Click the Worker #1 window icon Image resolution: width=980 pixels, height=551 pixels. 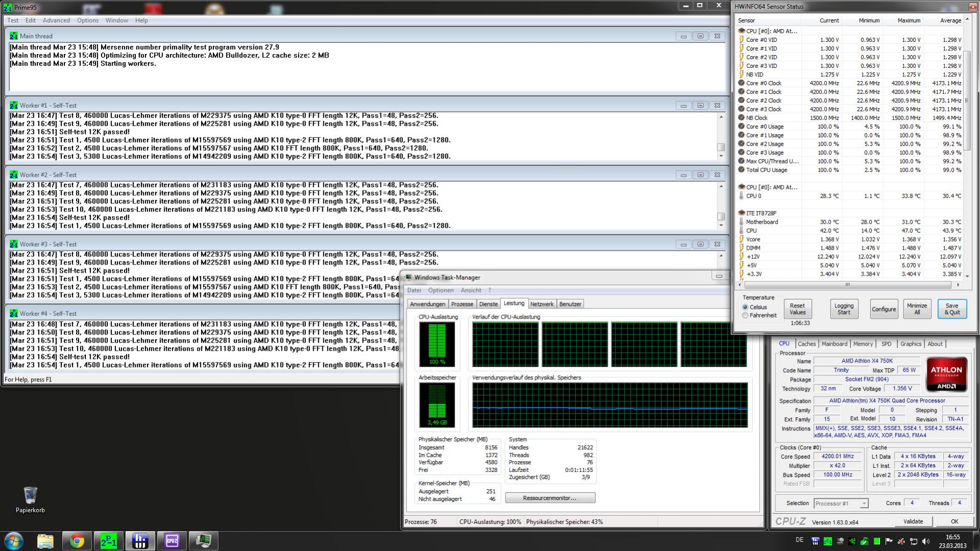[13, 105]
